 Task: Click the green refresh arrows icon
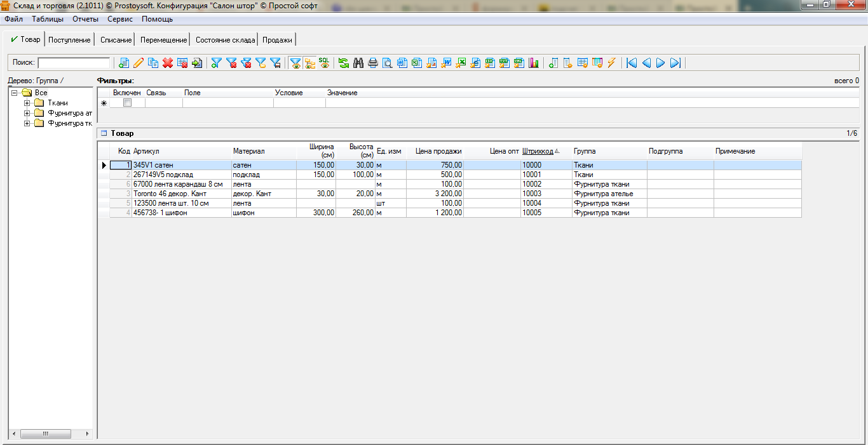pos(344,63)
